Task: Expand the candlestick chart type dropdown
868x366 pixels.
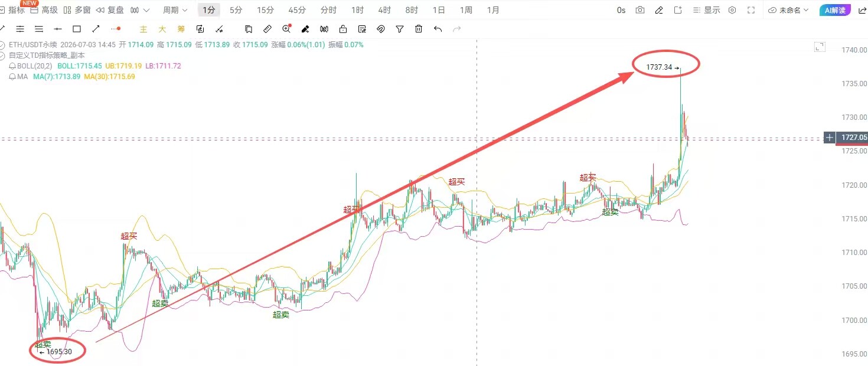Action: (140, 10)
